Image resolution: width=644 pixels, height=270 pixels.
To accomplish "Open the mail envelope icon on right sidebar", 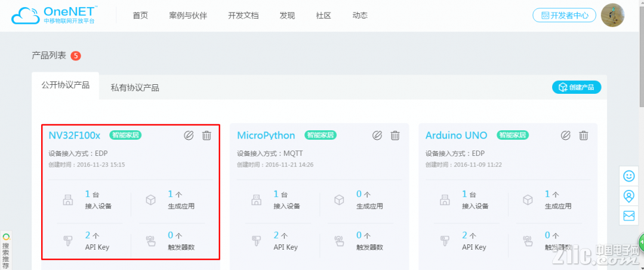I will point(629,216).
